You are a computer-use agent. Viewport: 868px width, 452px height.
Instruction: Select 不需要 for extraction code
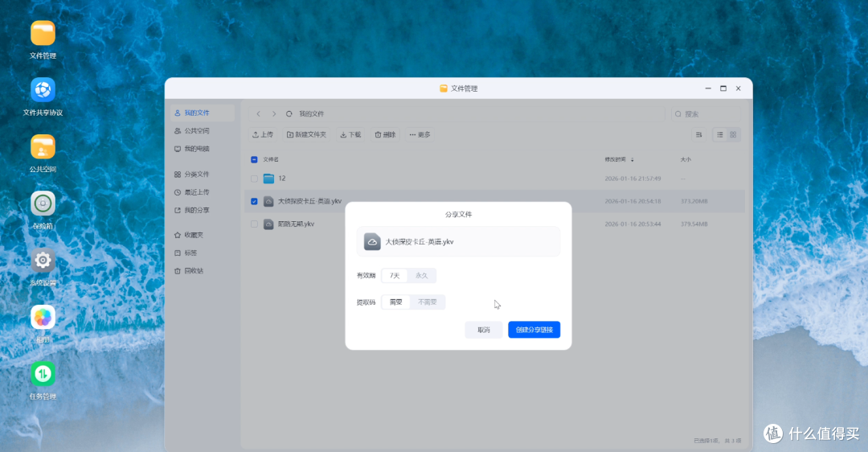[428, 302]
